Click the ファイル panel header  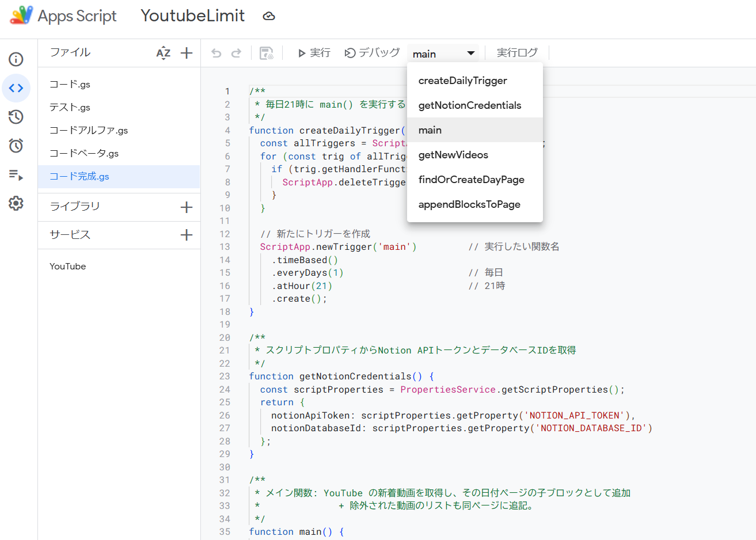pyautogui.click(x=70, y=52)
